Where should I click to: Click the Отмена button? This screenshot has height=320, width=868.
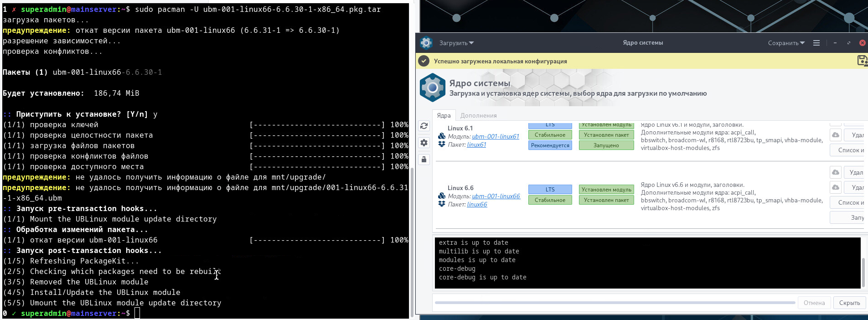tap(814, 303)
